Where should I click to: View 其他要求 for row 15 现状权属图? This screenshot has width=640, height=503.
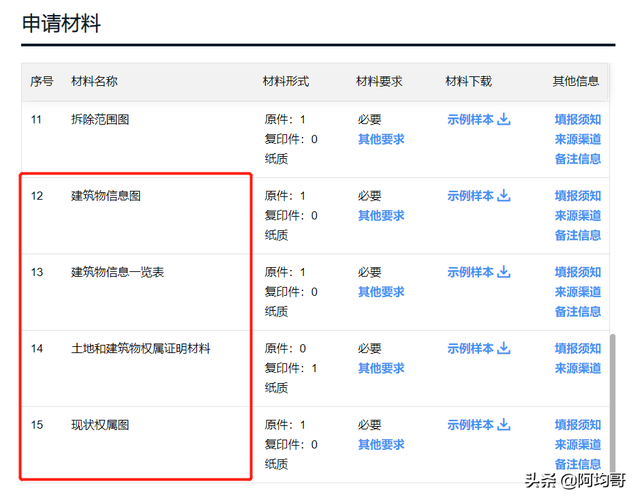(x=381, y=445)
